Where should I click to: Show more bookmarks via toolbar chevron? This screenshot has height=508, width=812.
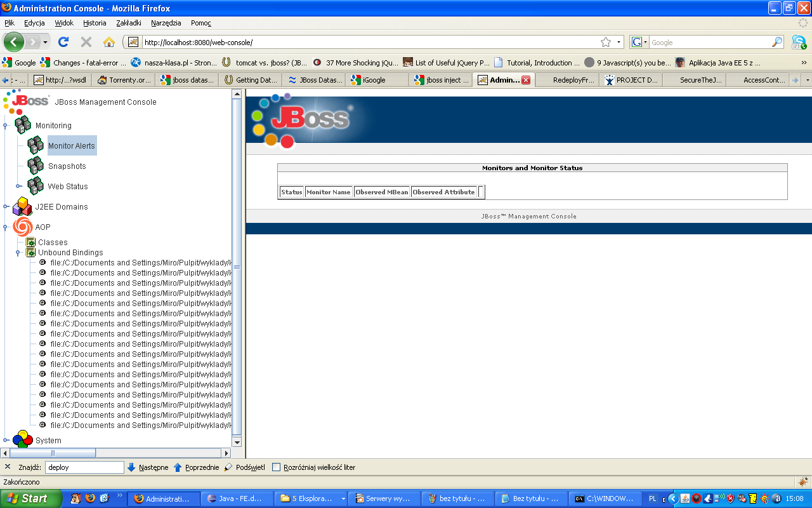click(x=804, y=62)
